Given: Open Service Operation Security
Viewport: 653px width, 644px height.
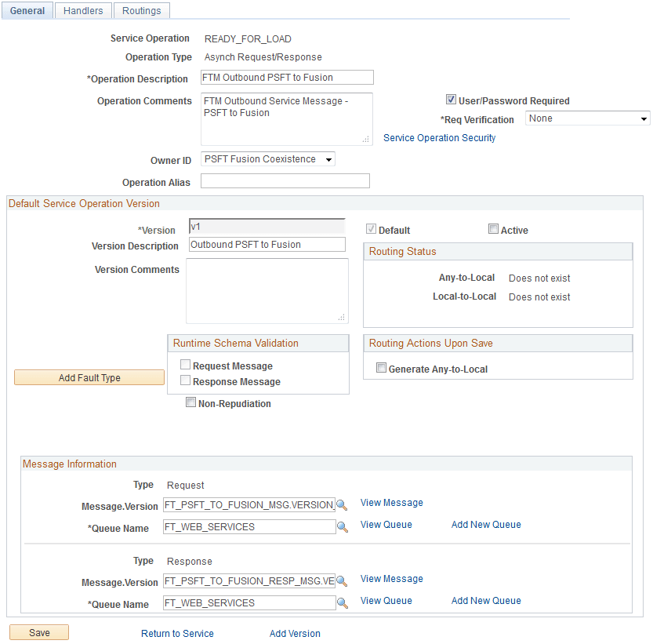Looking at the screenshot, I should click(x=439, y=137).
